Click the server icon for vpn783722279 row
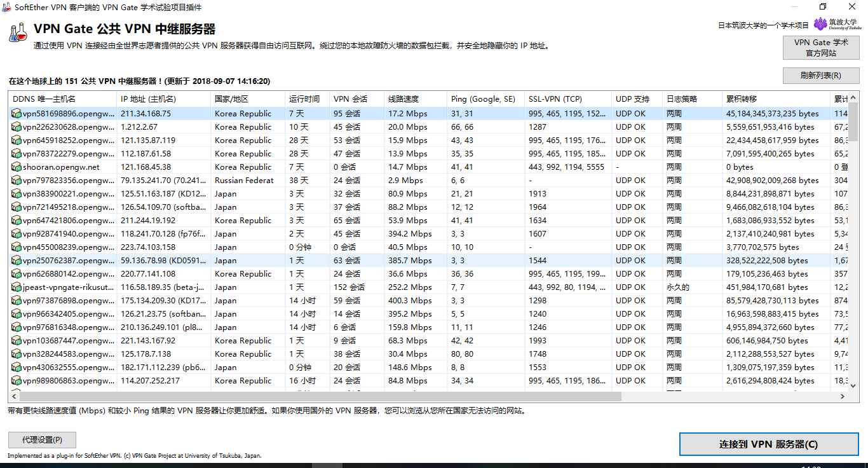Screen dimensions: 868x468 [17, 154]
